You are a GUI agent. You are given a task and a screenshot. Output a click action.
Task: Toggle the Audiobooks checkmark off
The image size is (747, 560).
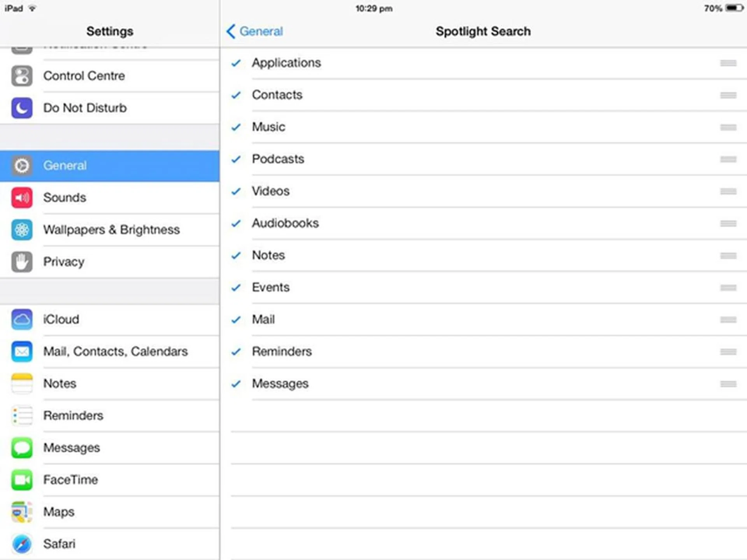[236, 223]
